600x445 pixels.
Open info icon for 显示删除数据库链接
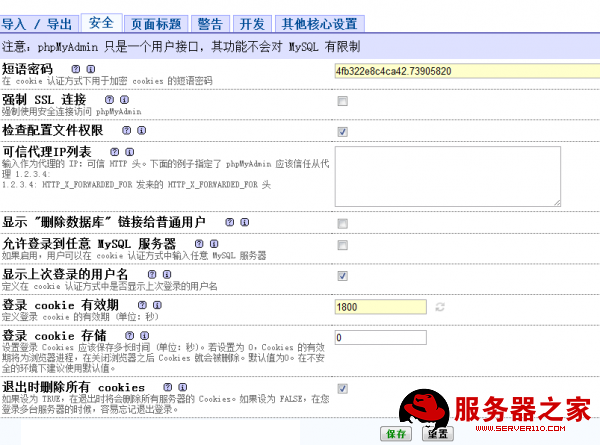click(x=245, y=222)
